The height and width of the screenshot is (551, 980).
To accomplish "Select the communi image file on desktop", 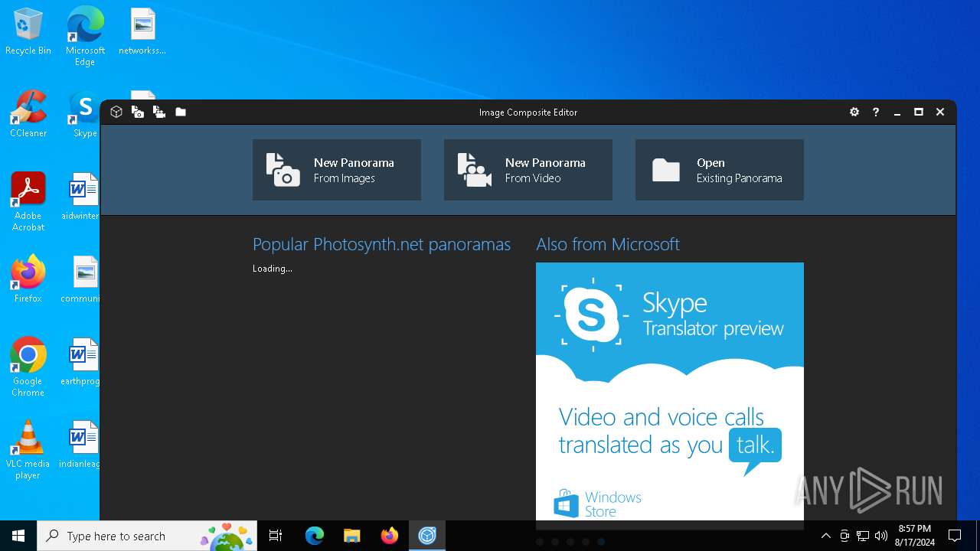I will pyautogui.click(x=80, y=279).
